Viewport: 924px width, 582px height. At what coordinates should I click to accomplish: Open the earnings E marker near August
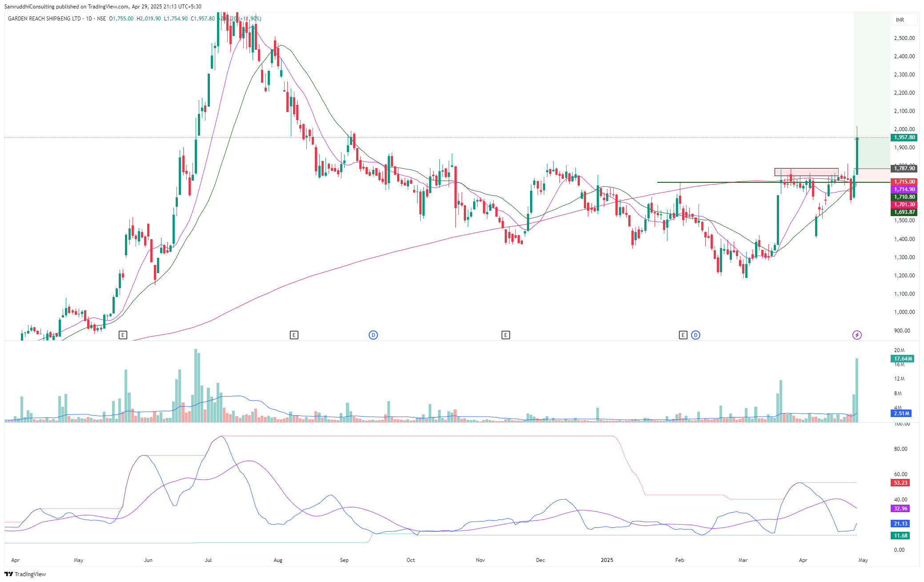click(x=294, y=335)
